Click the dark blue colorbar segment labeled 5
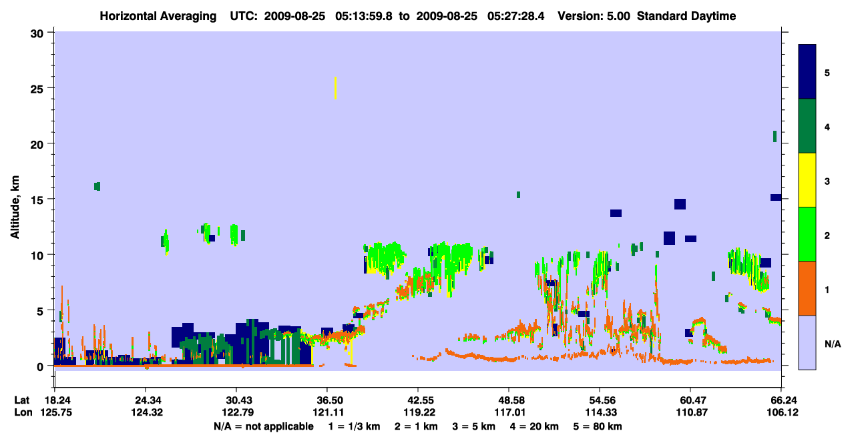Viewport: 868px width, 445px height. click(807, 71)
